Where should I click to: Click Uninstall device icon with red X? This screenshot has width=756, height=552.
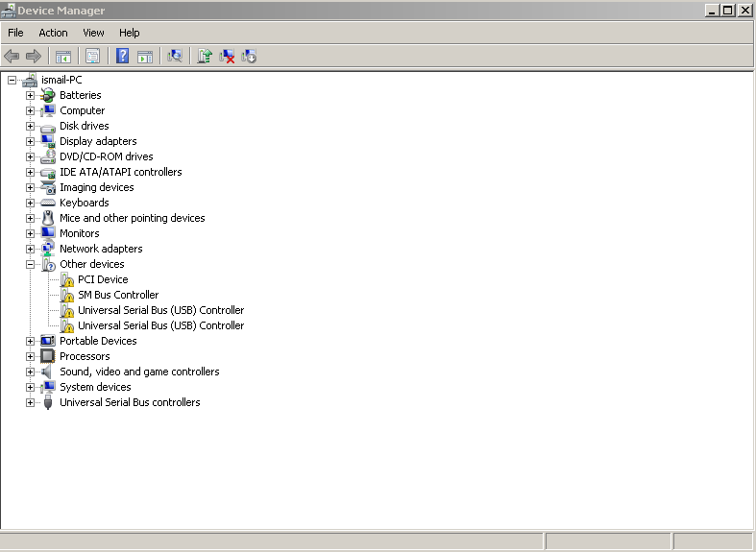tap(227, 57)
